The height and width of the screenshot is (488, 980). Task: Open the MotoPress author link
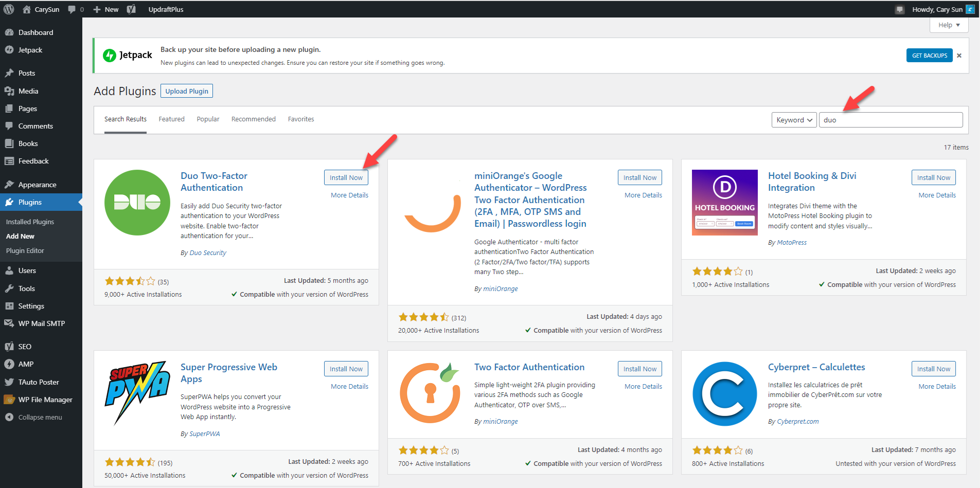tap(792, 242)
